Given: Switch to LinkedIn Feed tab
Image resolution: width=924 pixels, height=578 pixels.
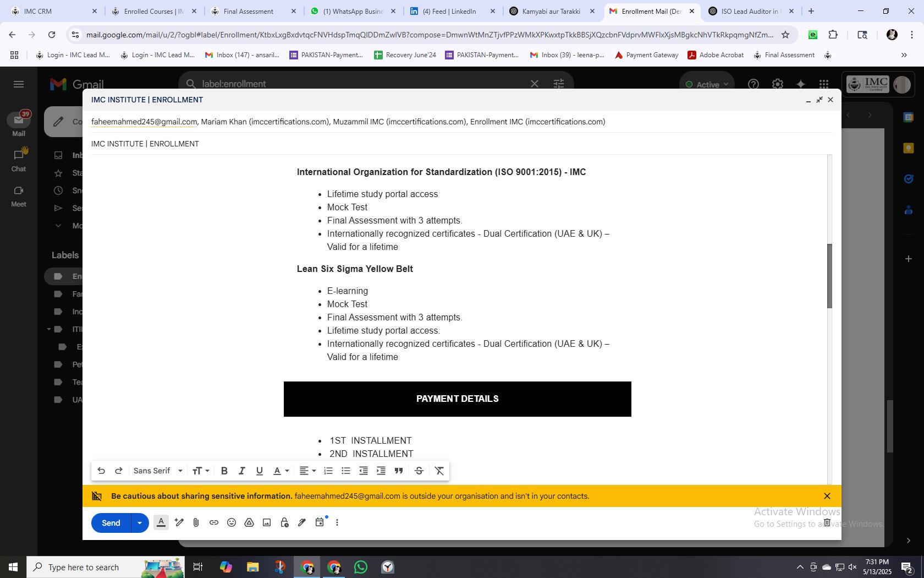Looking at the screenshot, I should [x=452, y=11].
